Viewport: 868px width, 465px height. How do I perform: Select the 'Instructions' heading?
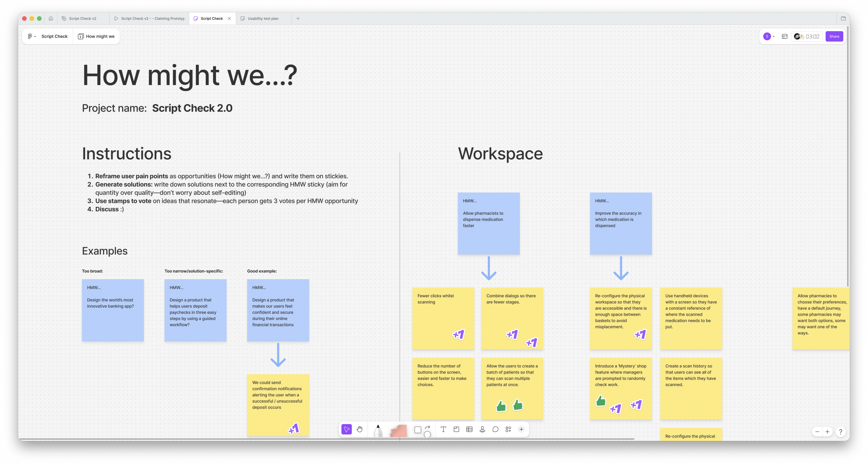click(127, 154)
